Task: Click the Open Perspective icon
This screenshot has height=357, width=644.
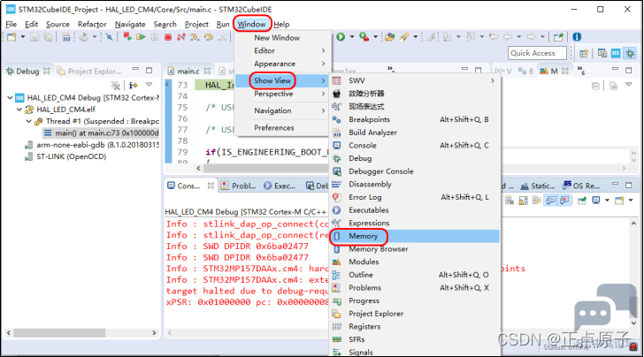Action: click(584, 53)
